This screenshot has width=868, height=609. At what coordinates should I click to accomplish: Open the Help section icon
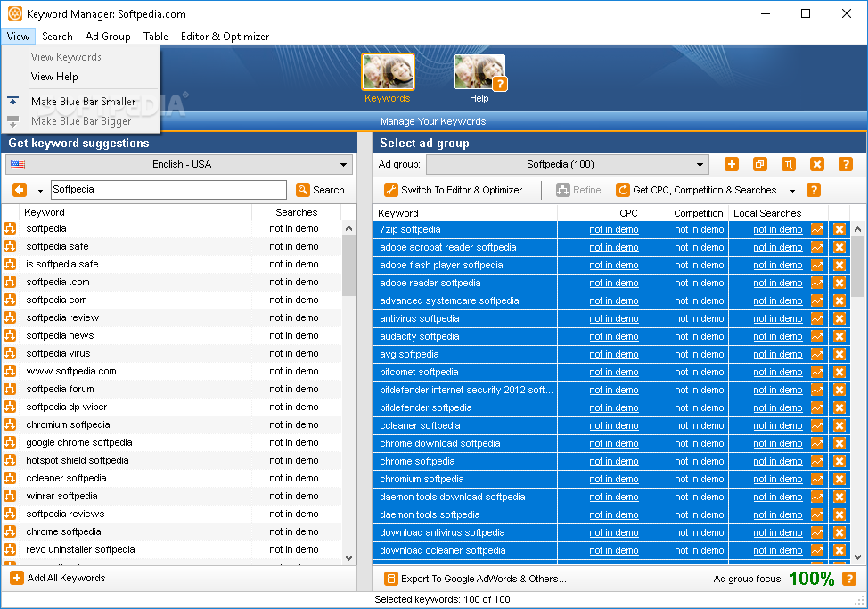click(x=479, y=72)
